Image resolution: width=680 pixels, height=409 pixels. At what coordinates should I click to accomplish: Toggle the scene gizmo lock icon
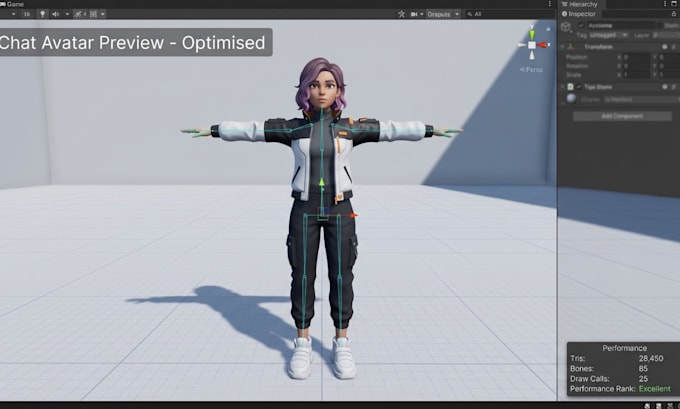(548, 29)
